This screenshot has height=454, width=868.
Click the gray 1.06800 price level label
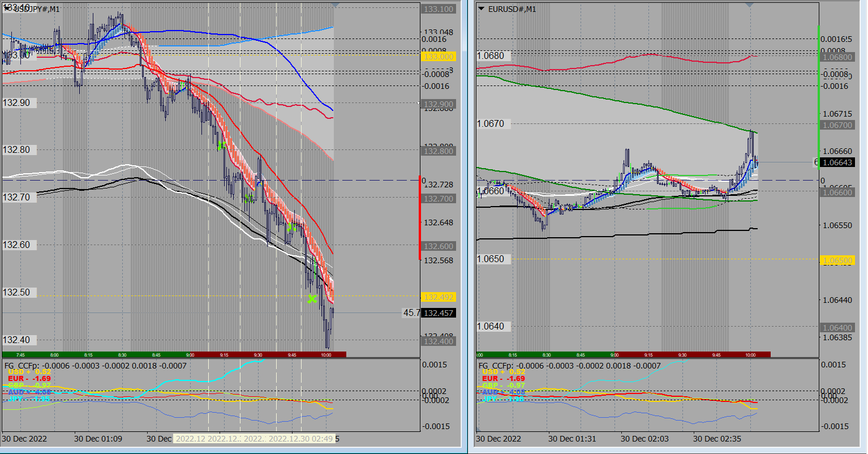(x=836, y=57)
